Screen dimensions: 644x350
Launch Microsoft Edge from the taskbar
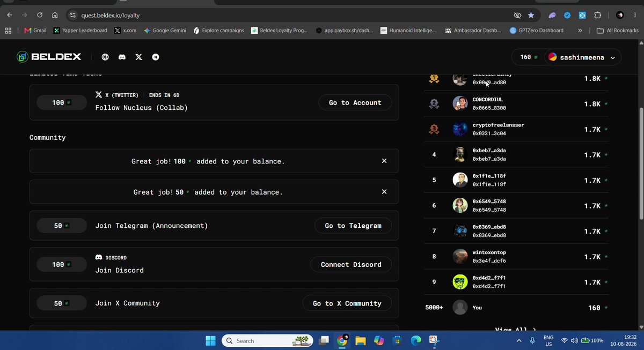416,341
